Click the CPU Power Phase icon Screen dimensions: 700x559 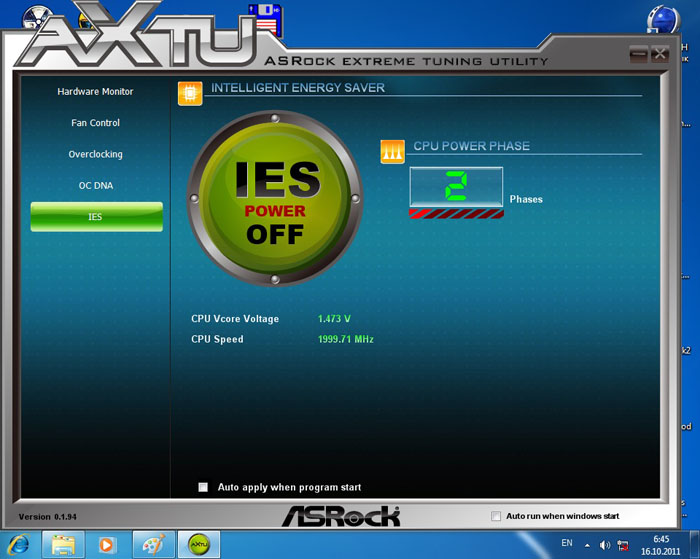tap(392, 151)
